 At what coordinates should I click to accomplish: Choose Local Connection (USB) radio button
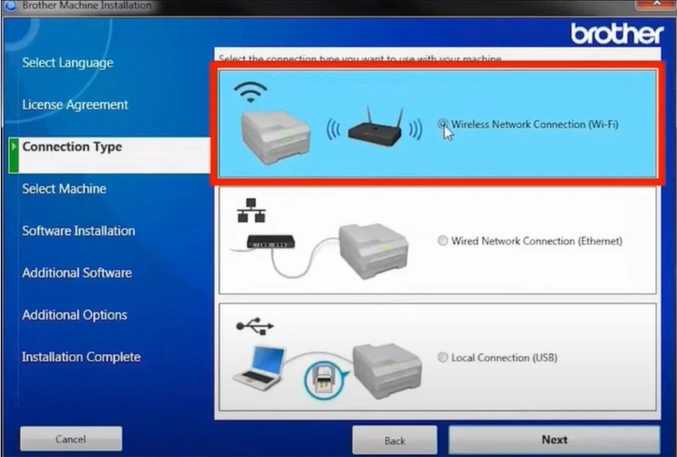443,357
